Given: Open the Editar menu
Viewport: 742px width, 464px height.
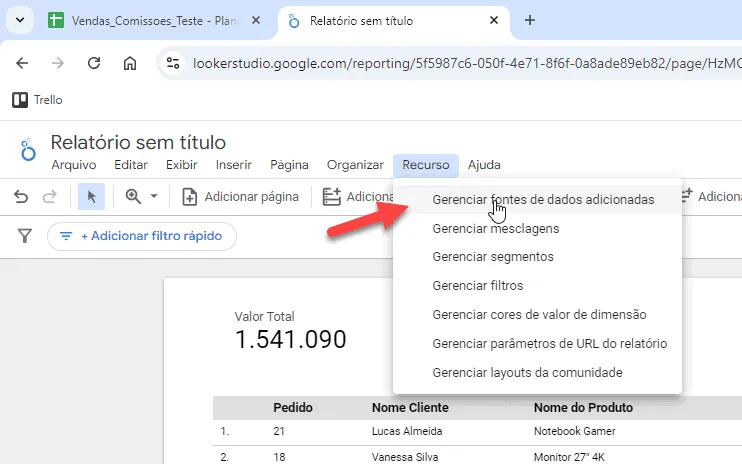Looking at the screenshot, I should [x=131, y=165].
